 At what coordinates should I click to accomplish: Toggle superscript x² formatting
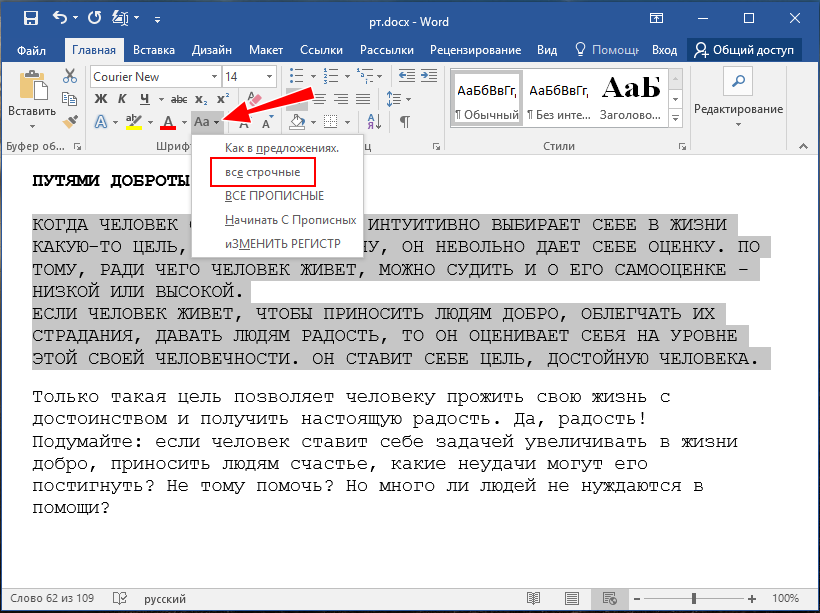[x=223, y=99]
